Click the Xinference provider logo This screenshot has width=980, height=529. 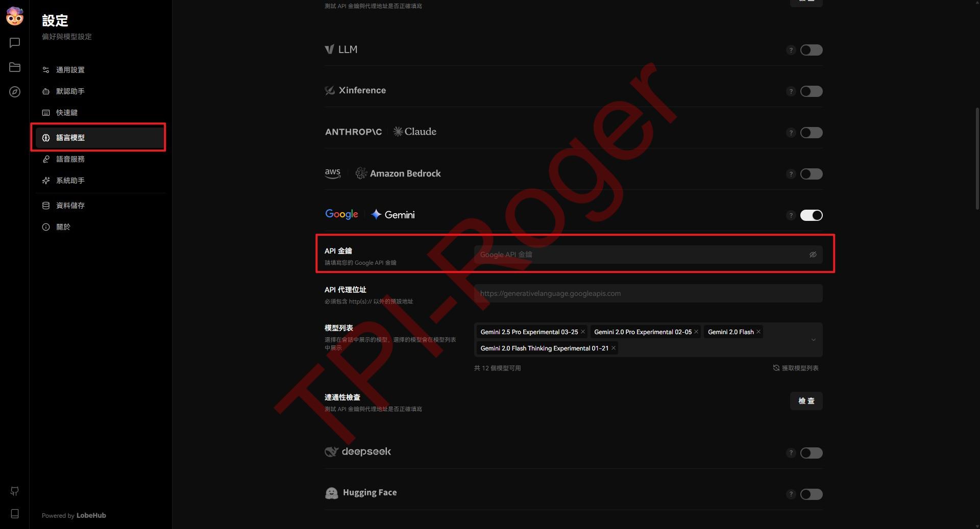point(355,90)
